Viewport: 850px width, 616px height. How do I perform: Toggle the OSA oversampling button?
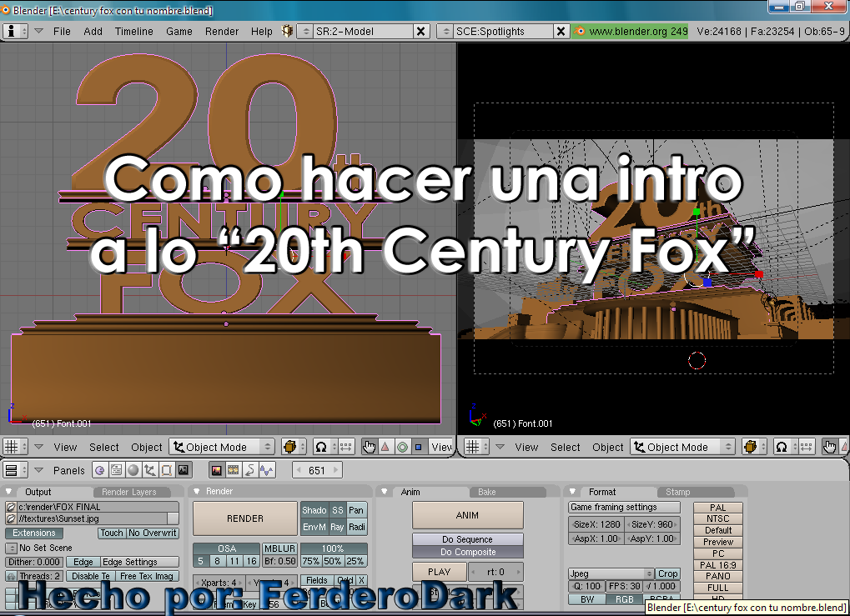pyautogui.click(x=227, y=548)
